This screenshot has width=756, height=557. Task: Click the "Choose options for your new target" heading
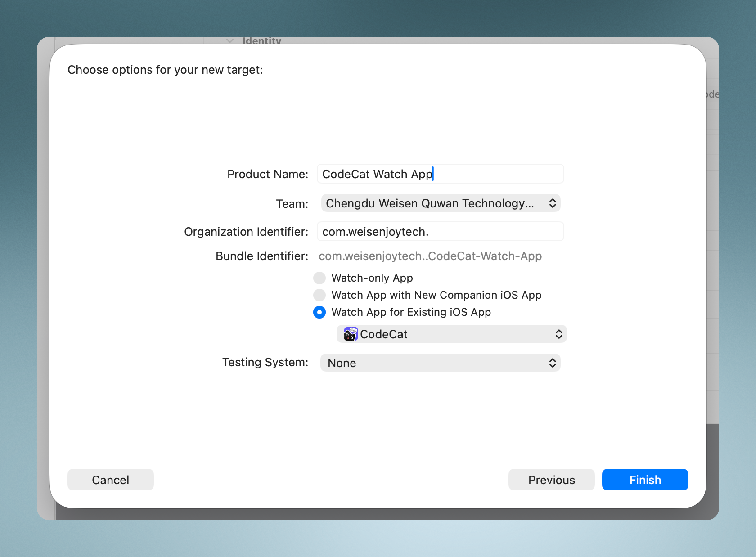point(165,70)
